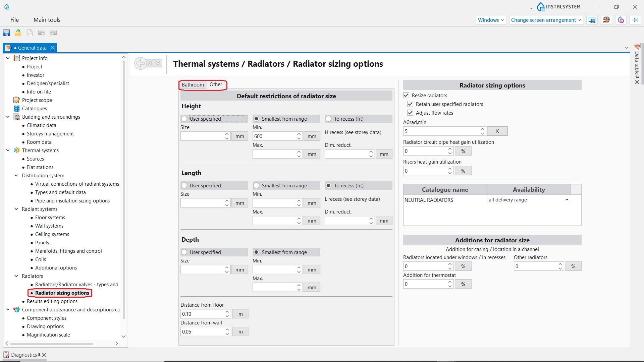Screen dimensions: 644x362
Task: Click the New document icon
Action: pyautogui.click(x=30, y=33)
